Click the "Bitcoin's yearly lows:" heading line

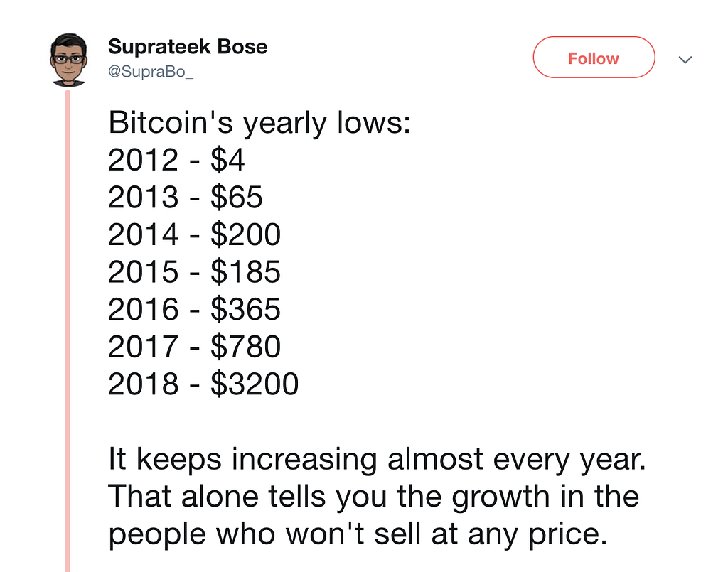coord(259,124)
